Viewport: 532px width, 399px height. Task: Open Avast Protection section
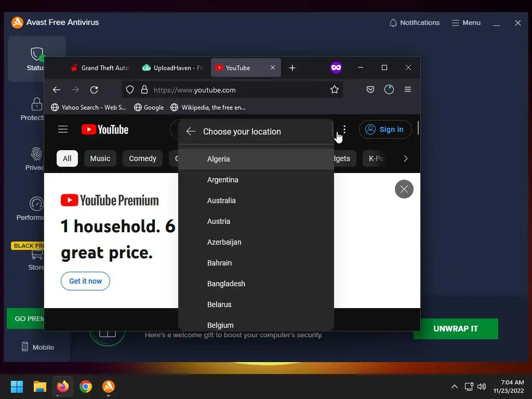(x=32, y=109)
